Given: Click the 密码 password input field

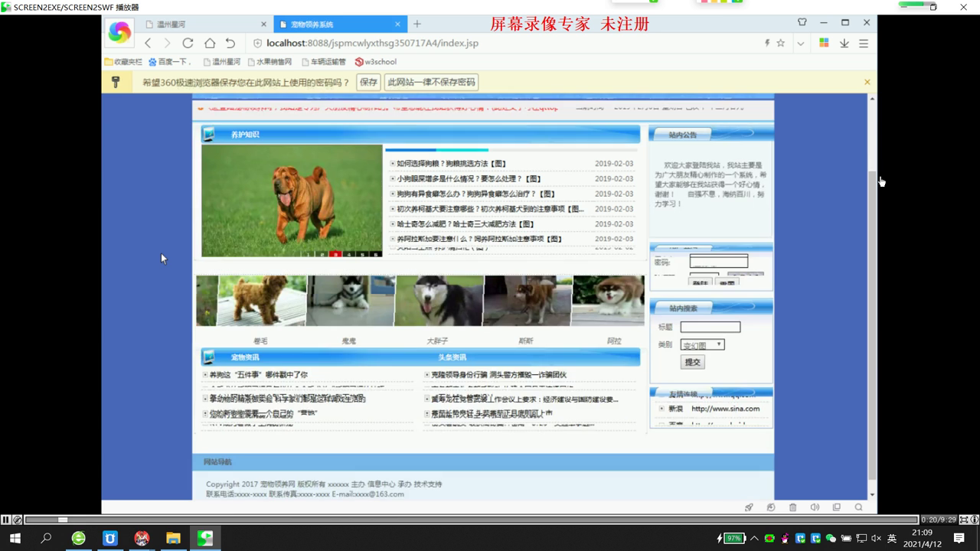Looking at the screenshot, I should pos(719,262).
